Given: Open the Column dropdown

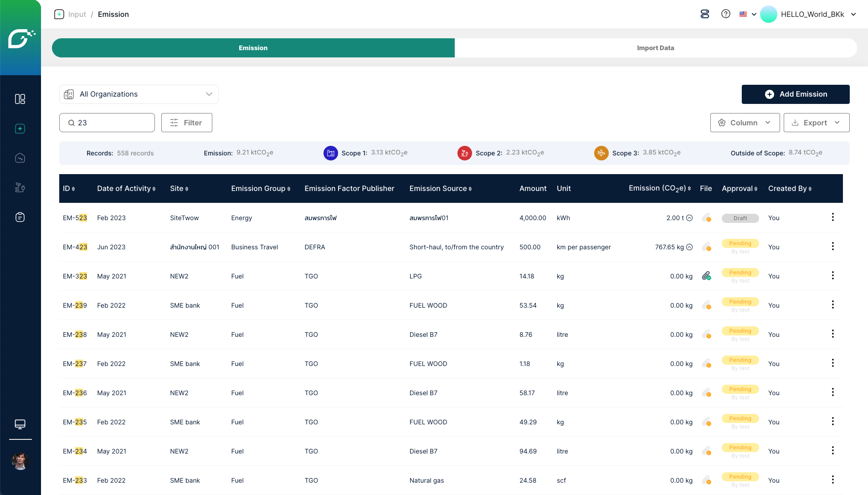Looking at the screenshot, I should (745, 123).
